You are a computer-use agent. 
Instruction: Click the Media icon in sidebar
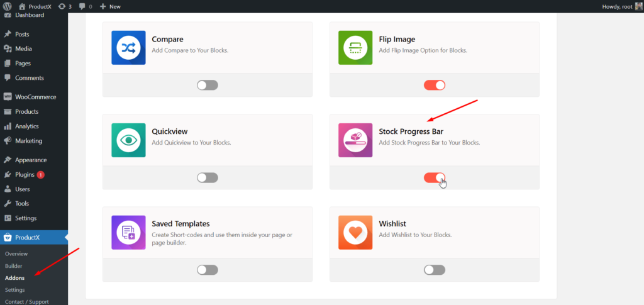tap(8, 49)
